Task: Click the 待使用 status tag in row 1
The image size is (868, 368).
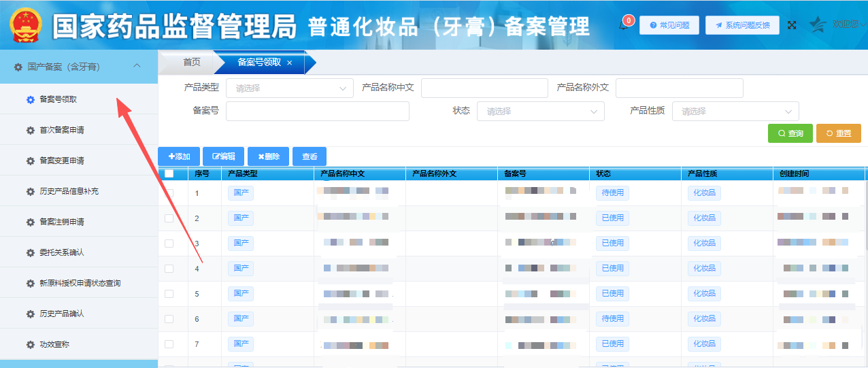Action: [612, 193]
